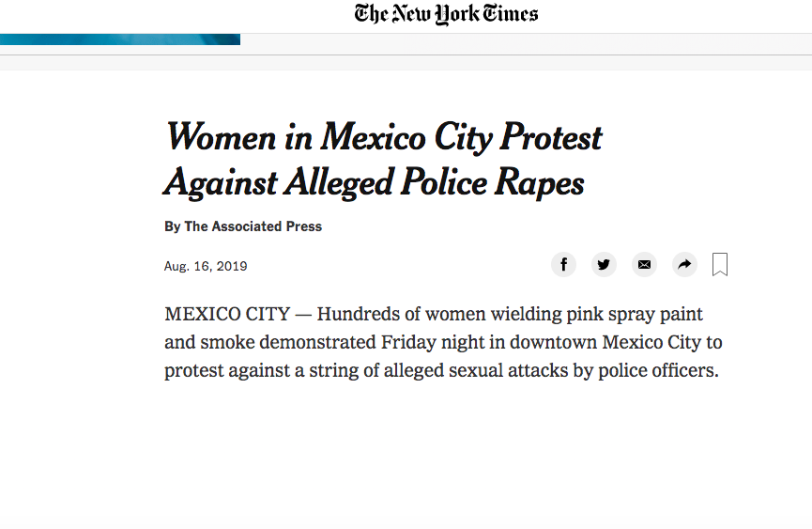This screenshot has height=529, width=812.
Task: Open more sharing options arrow
Action: click(685, 265)
